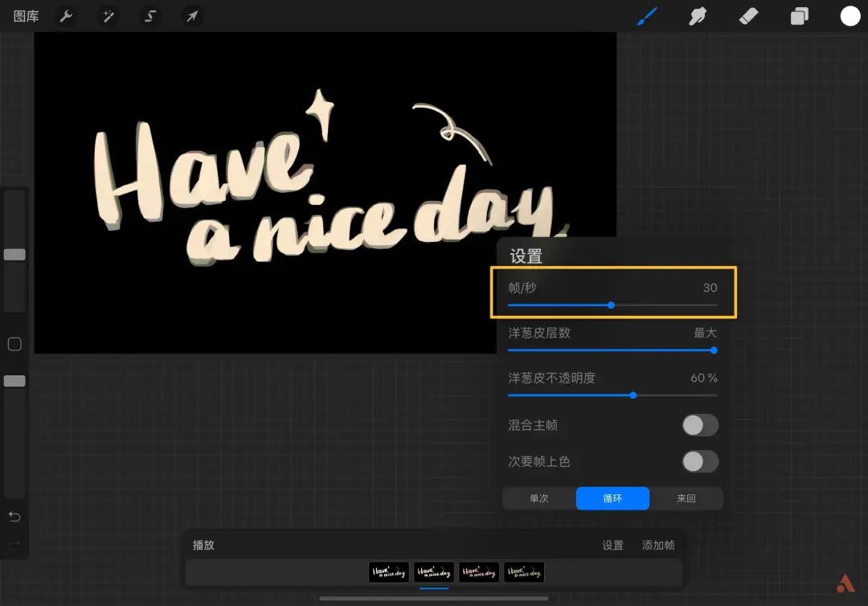
Task: Select the Brush tool
Action: point(647,16)
